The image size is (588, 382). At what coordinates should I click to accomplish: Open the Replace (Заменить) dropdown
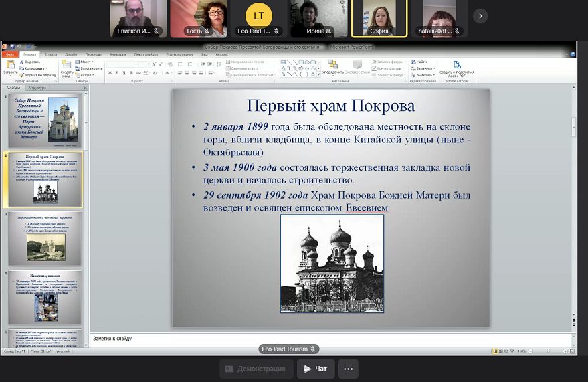[424, 68]
